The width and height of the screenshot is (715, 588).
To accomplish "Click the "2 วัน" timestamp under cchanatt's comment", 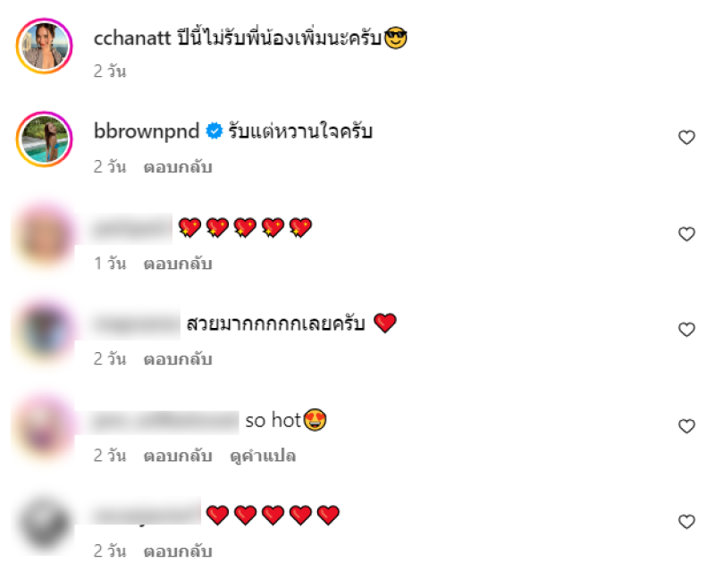I will point(110,71).
